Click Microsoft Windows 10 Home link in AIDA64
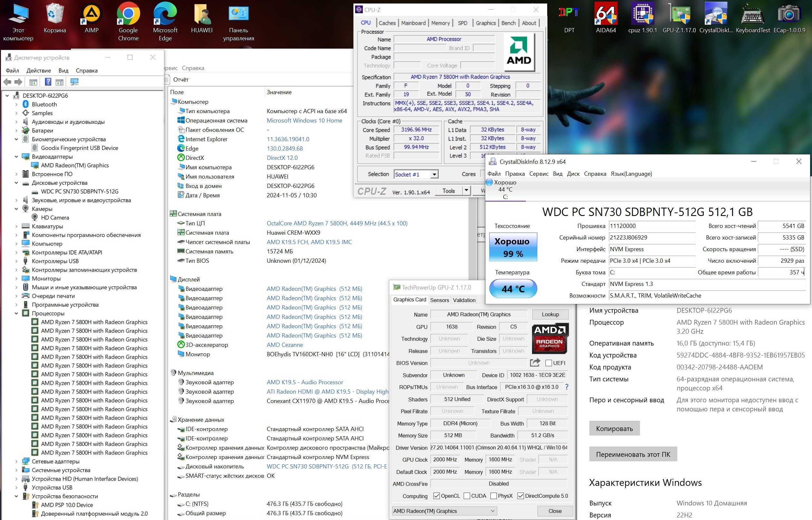The image size is (812, 520). pos(304,121)
